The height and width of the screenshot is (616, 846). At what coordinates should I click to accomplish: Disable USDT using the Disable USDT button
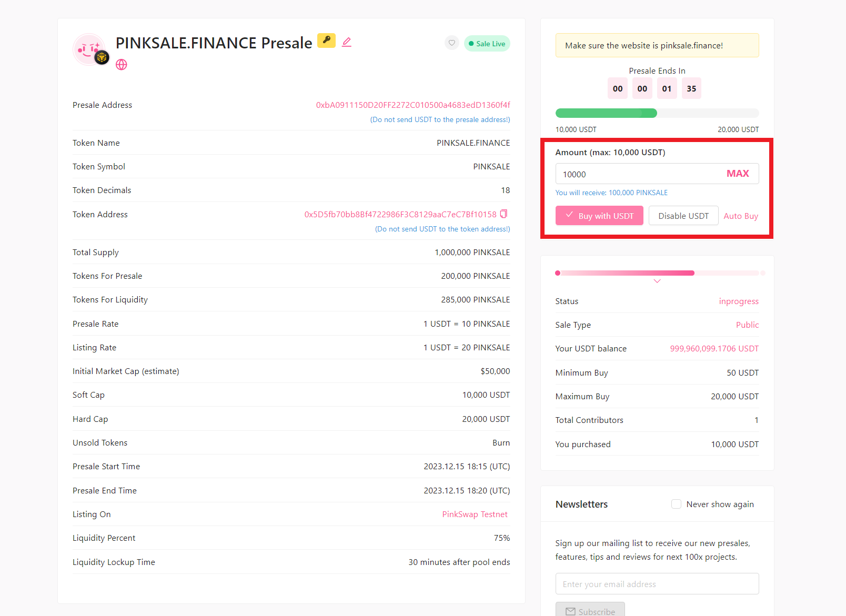(683, 215)
